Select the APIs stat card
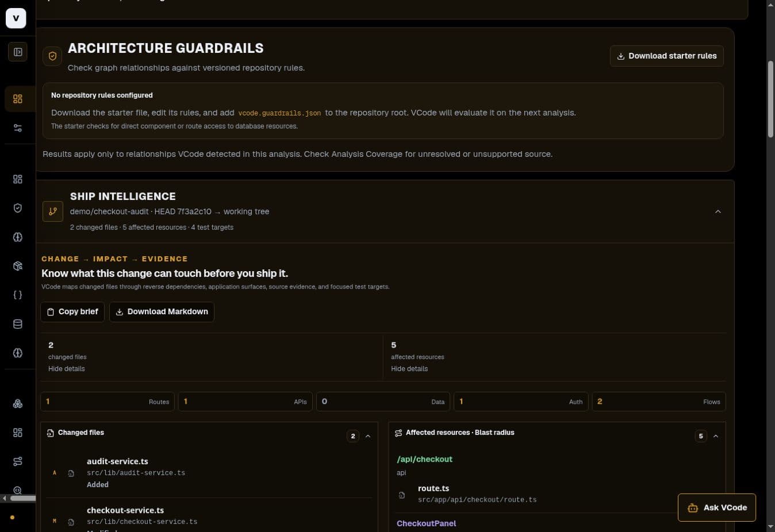The width and height of the screenshot is (775, 532). click(x=245, y=402)
